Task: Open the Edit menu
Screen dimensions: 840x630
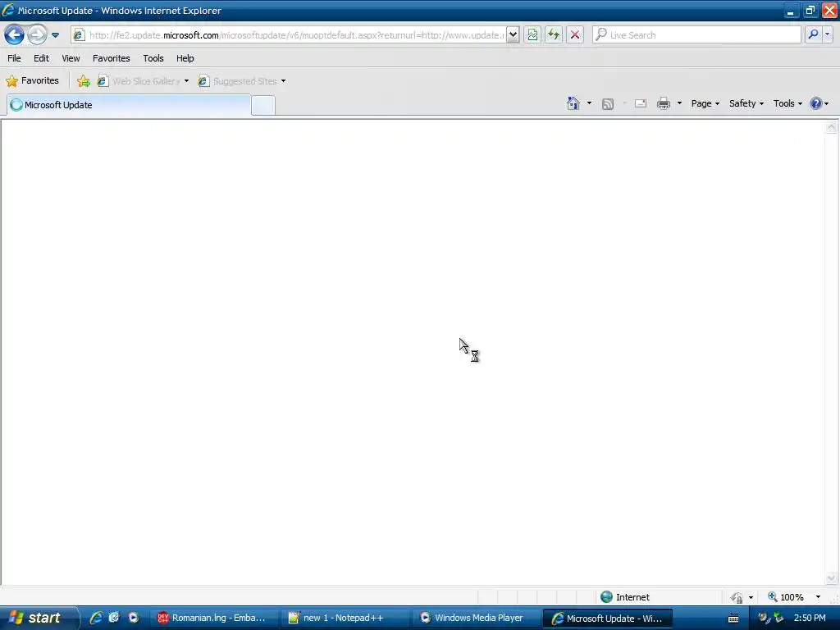Action: (41, 58)
